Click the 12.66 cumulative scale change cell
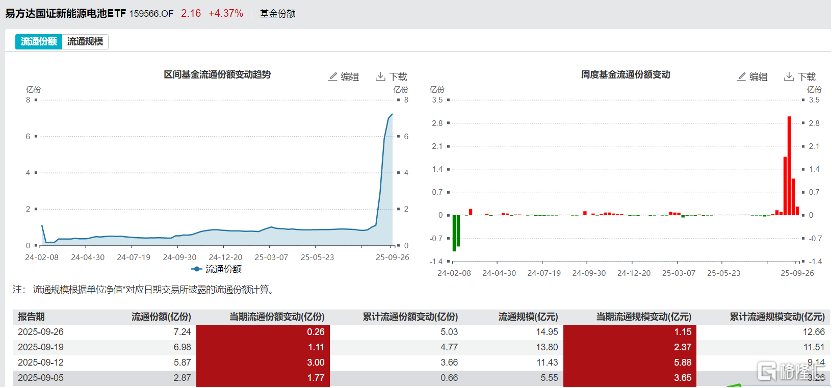The height and width of the screenshot is (388, 832). (x=813, y=332)
